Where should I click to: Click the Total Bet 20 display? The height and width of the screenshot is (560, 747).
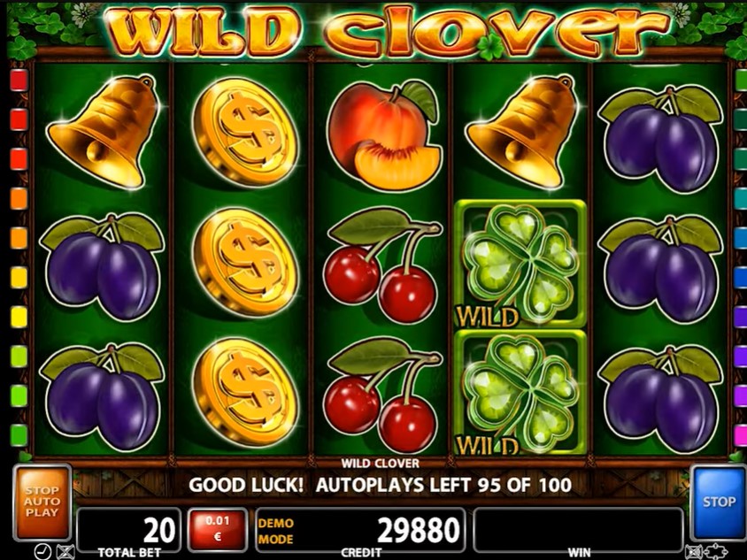pyautogui.click(x=128, y=530)
